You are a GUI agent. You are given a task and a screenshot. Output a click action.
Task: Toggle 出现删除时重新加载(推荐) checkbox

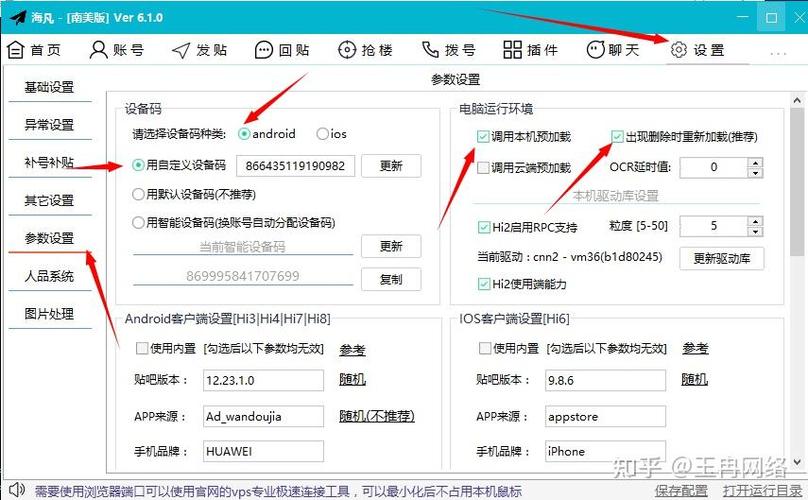click(x=617, y=137)
